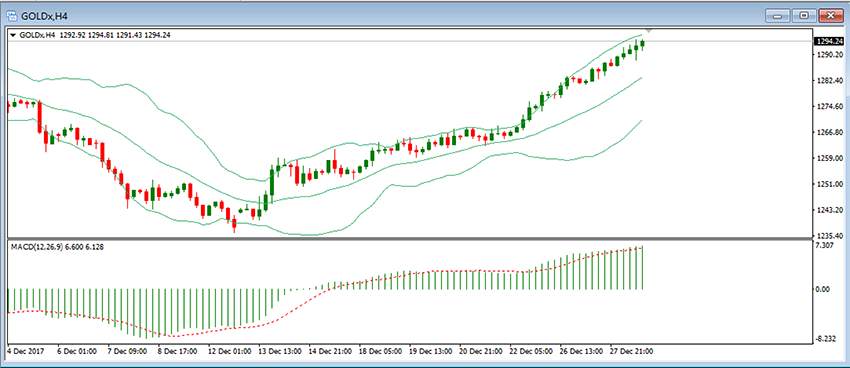Click the 20 Dec 21:00 time label
The width and height of the screenshot is (850, 368).
[481, 351]
